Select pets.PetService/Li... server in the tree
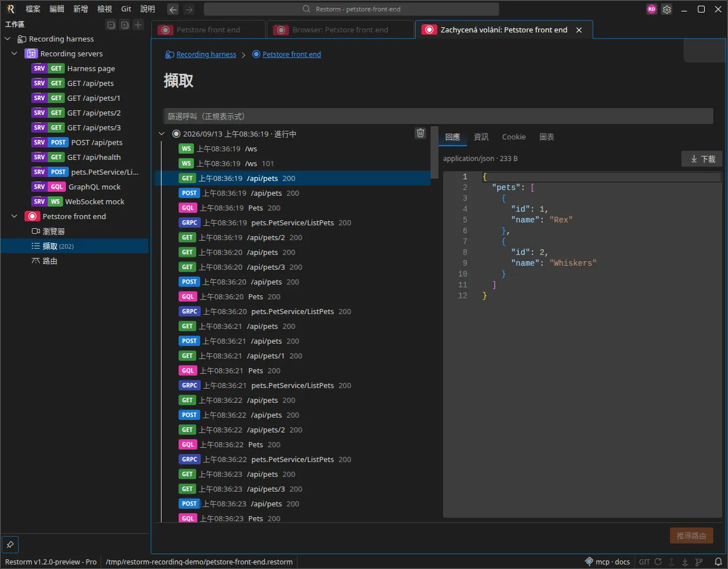This screenshot has width=728, height=569. (x=74, y=172)
